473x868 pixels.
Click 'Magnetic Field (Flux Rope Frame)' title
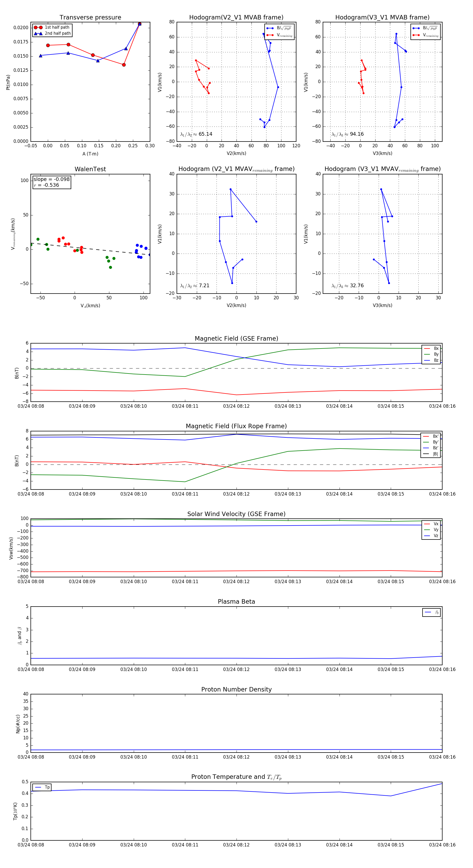[x=236, y=426]
